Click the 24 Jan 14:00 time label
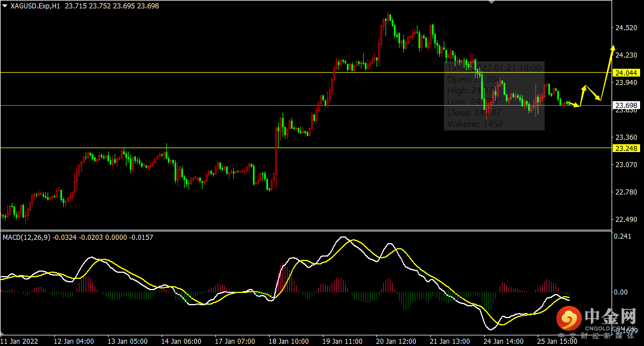This screenshot has height=346, width=644. coord(504,341)
